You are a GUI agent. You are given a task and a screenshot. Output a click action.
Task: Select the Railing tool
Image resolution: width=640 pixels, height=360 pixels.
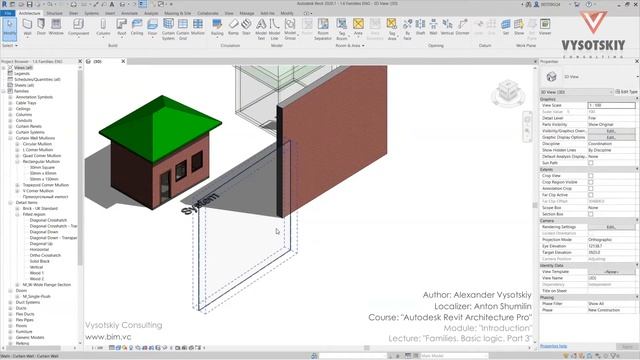[217, 27]
